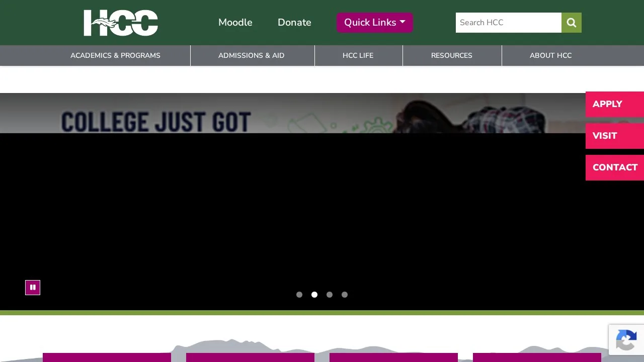
Task: Open Academics & Programs menu
Action: point(115,55)
